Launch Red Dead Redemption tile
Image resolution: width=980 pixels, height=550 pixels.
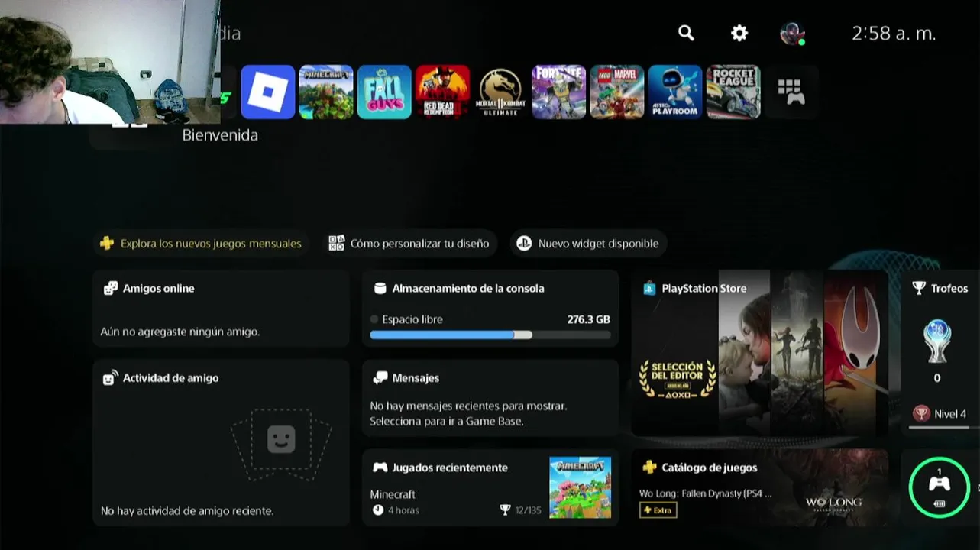click(x=442, y=92)
